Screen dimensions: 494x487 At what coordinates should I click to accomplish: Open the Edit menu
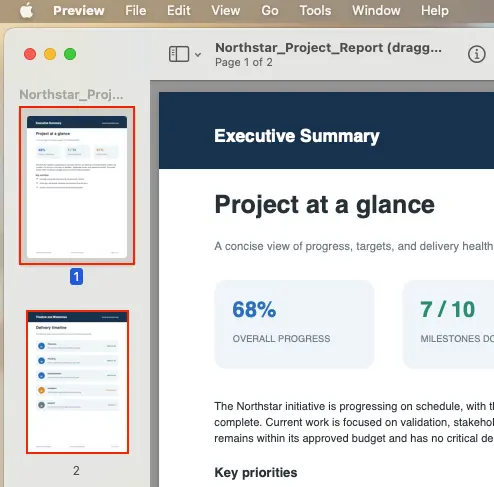pos(179,11)
